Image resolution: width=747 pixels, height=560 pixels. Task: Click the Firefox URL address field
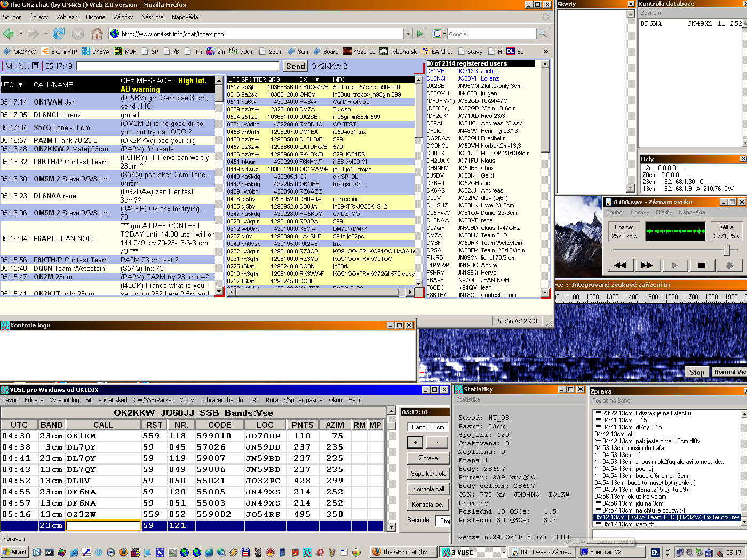tap(256, 34)
